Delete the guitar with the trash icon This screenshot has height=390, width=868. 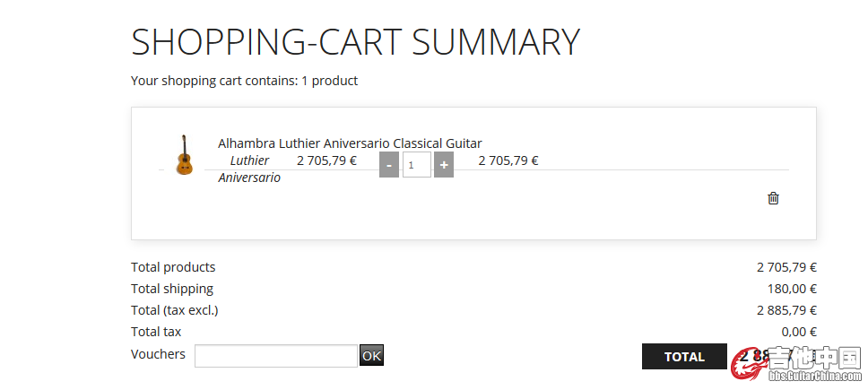[x=773, y=198]
